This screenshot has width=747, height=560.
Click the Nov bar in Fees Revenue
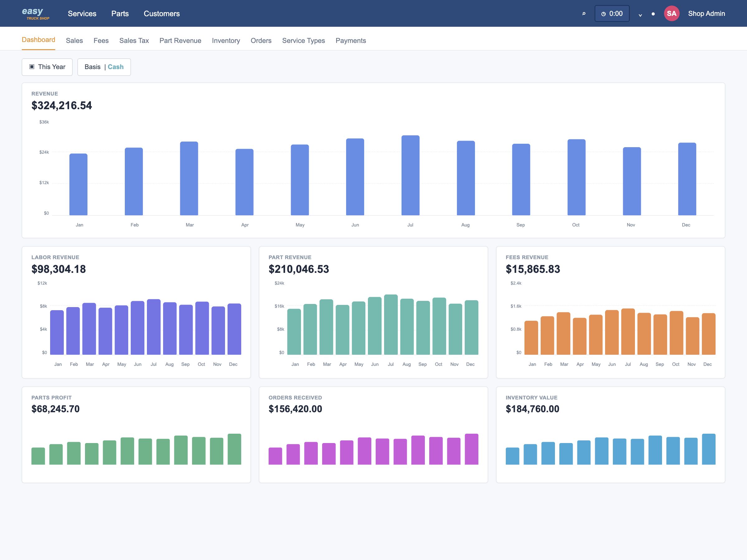tap(693, 336)
